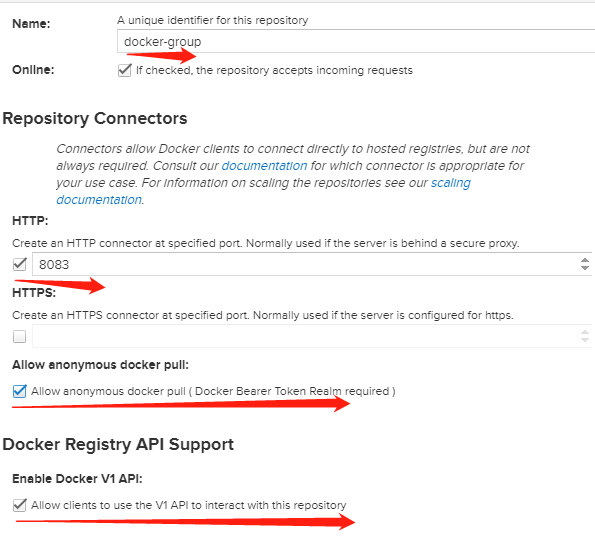Click the Allow clients to use V1 API label
The height and width of the screenshot is (551, 595).
(189, 505)
